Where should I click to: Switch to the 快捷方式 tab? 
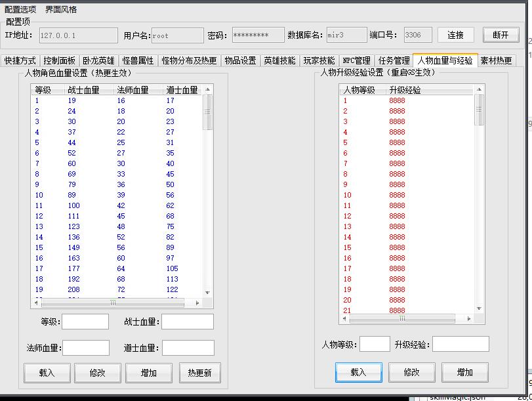(x=20, y=60)
